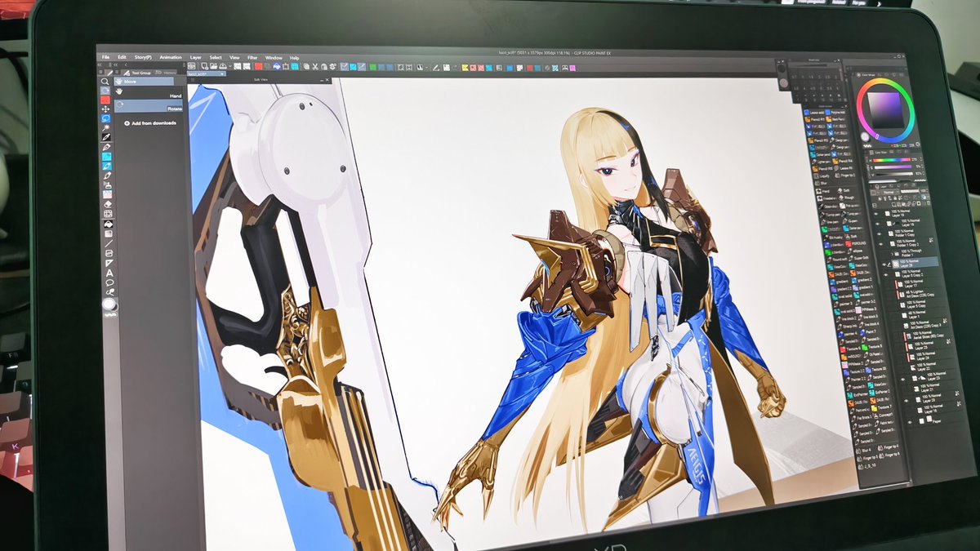Toggle visibility of the Paper layer
The height and width of the screenshot is (551, 980).
[x=910, y=423]
